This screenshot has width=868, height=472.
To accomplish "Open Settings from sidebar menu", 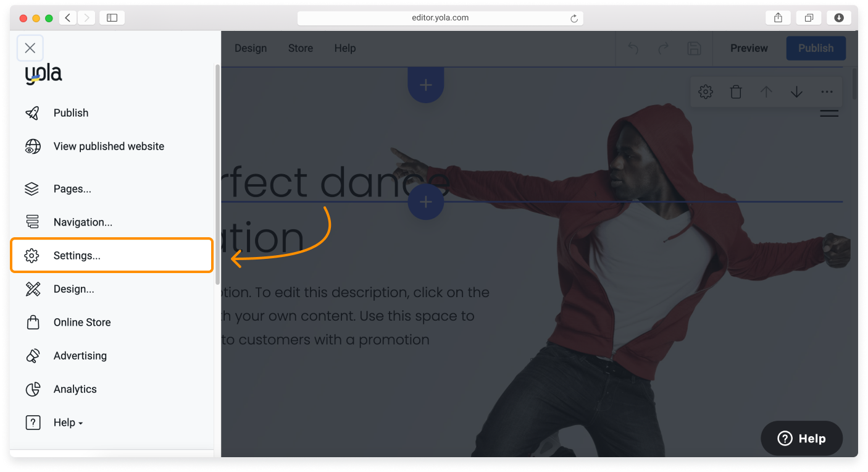I will pos(77,256).
